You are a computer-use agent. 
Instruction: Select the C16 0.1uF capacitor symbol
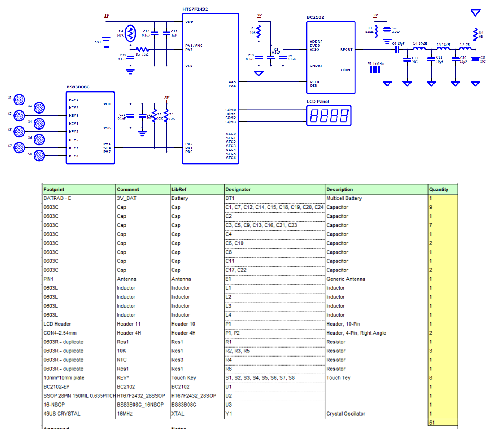[154, 34]
